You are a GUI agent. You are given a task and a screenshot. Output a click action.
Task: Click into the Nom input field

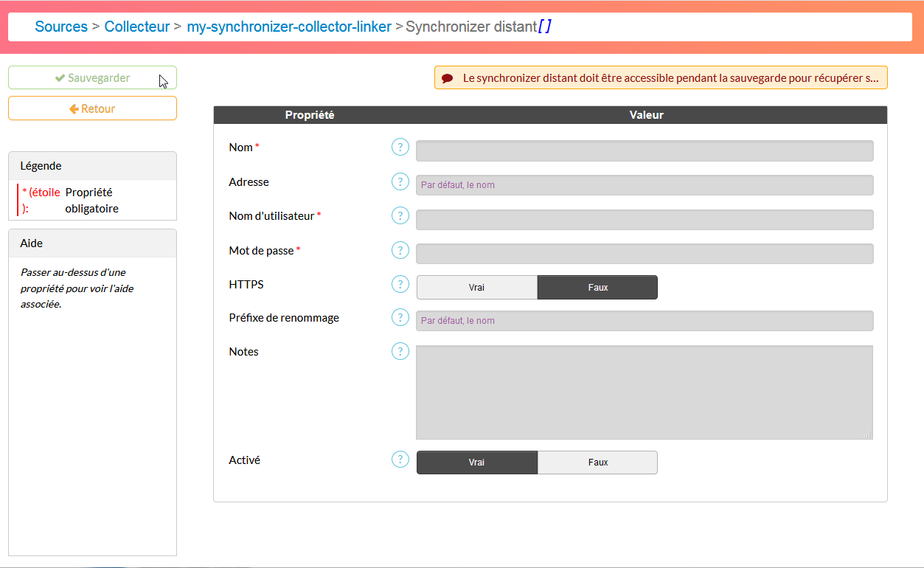tap(644, 150)
